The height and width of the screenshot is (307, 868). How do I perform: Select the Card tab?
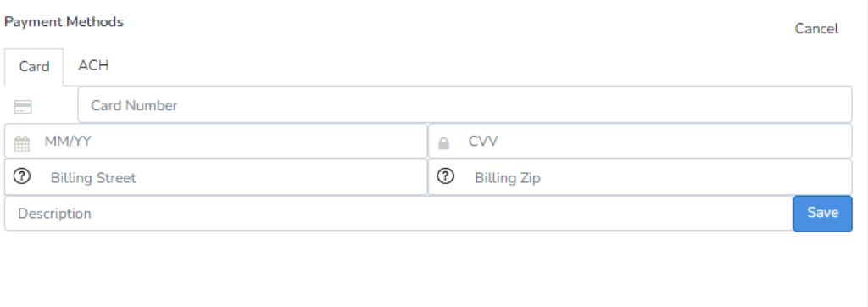click(x=34, y=66)
